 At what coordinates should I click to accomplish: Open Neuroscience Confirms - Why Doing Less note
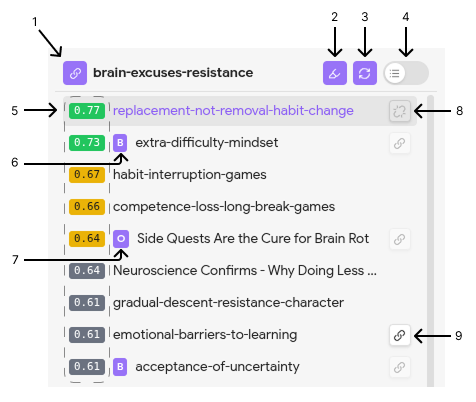pyautogui.click(x=245, y=270)
